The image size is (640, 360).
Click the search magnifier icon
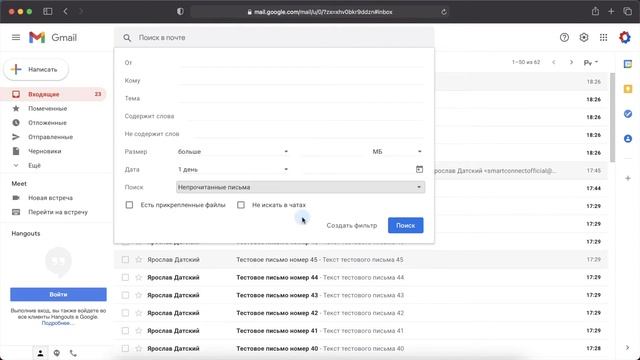(127, 38)
